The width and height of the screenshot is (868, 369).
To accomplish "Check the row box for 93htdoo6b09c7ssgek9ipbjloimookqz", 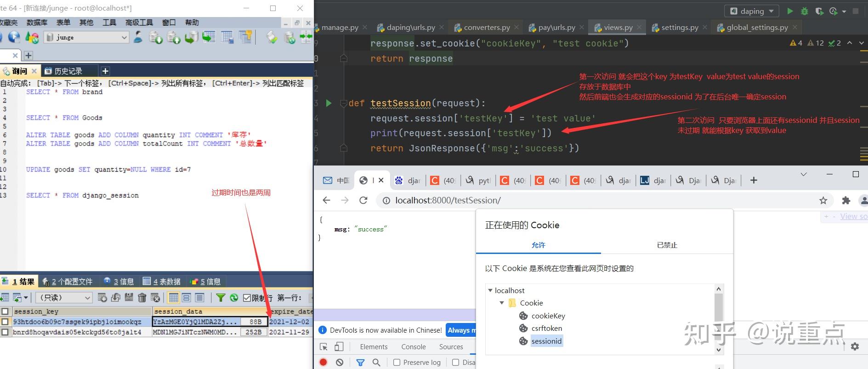I will click(x=5, y=322).
